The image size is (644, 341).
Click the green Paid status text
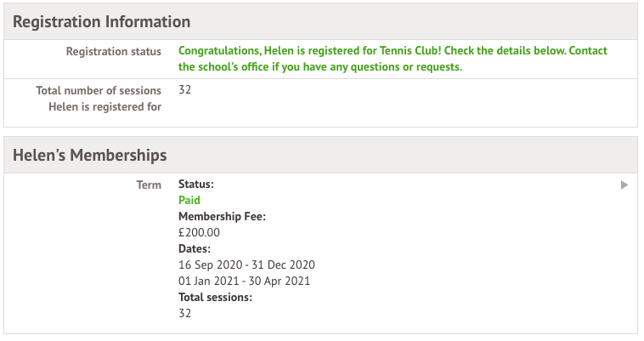pyautogui.click(x=189, y=201)
